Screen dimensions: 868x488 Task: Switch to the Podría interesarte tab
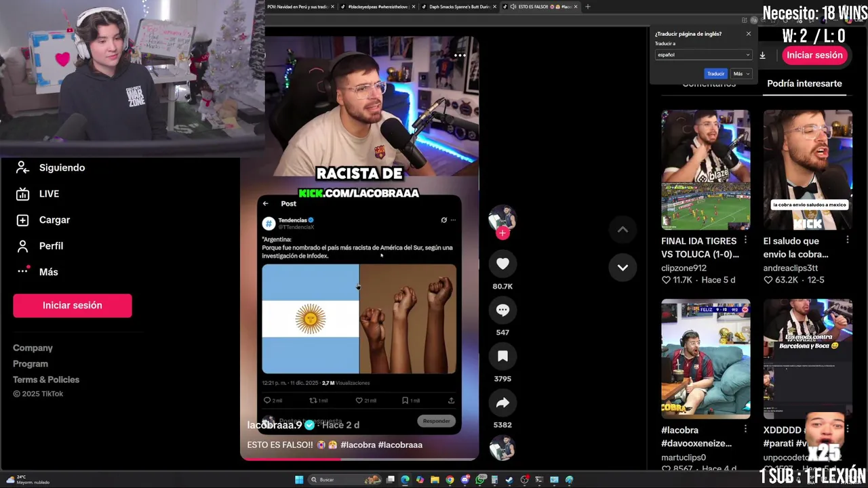[x=804, y=83]
